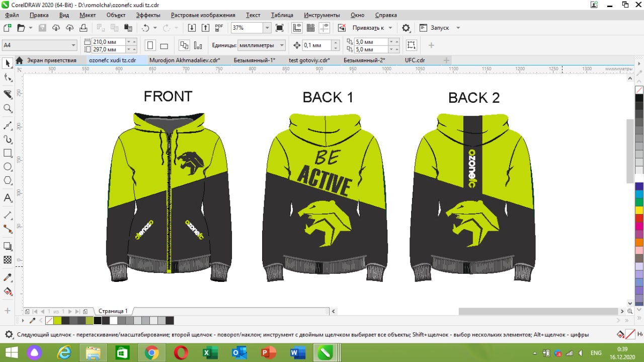Image resolution: width=644 pixels, height=362 pixels.
Task: Add new document tab plus button
Action: click(x=446, y=60)
